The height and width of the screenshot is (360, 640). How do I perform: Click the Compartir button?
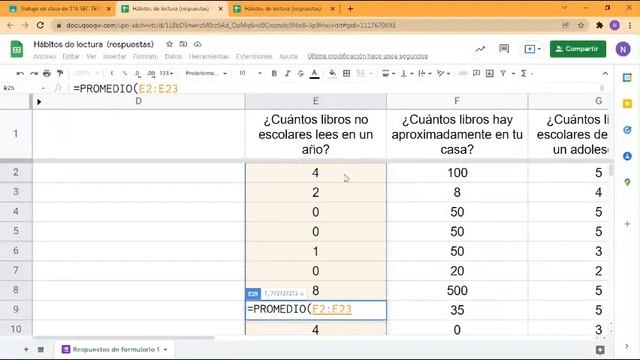click(578, 49)
